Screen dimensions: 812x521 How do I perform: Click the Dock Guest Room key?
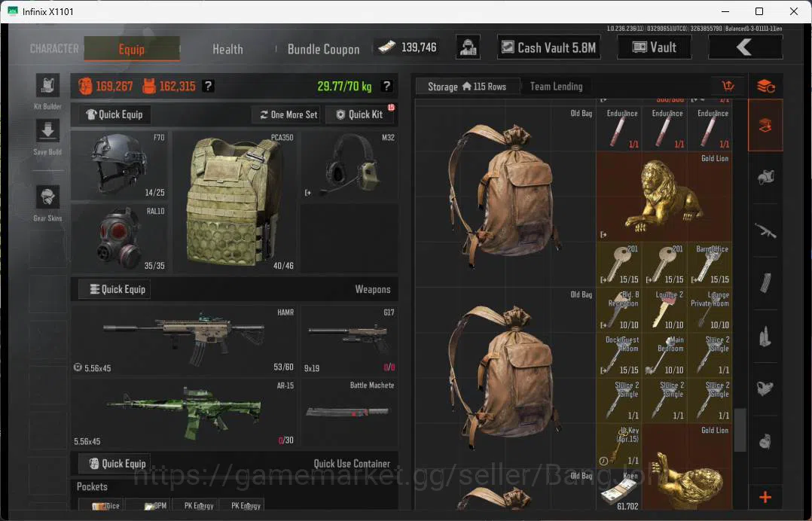(619, 355)
